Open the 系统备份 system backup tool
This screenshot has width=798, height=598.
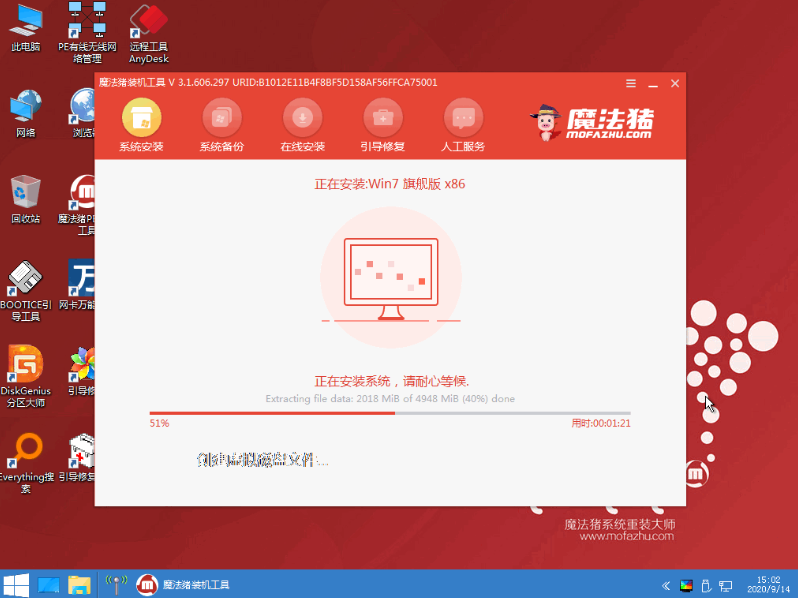(x=222, y=125)
